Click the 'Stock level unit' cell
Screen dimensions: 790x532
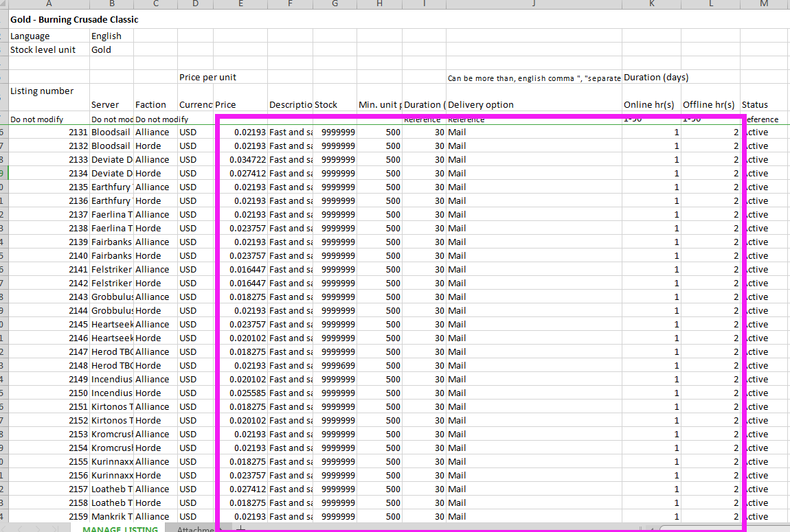[49, 49]
